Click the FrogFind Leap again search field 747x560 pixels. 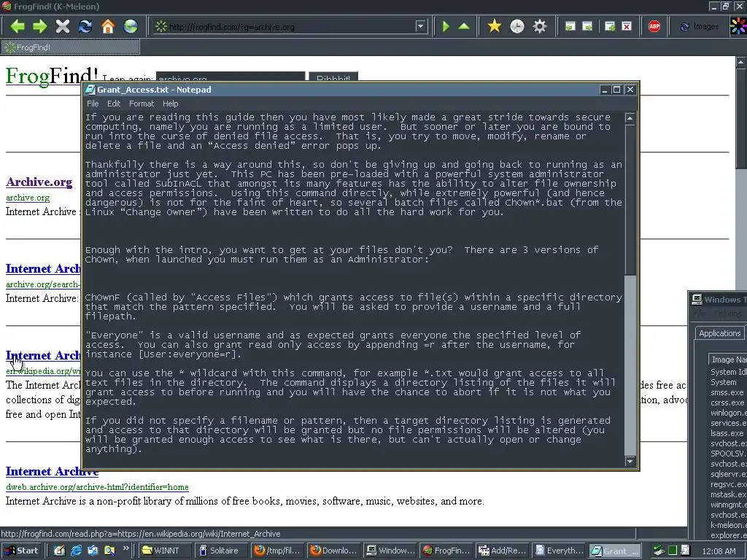coord(231,77)
